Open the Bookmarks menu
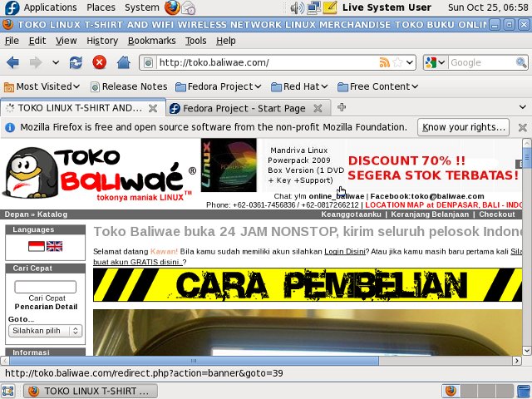Image resolution: width=532 pixels, height=399 pixels. tap(151, 41)
